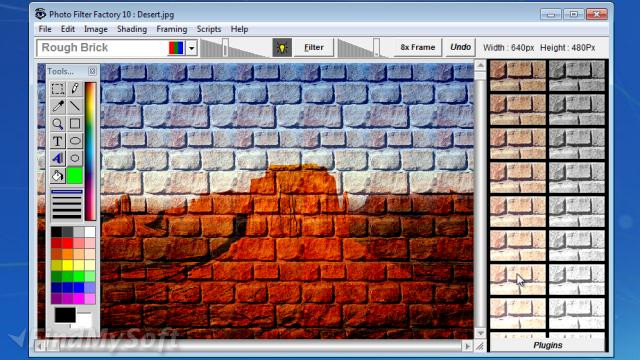The height and width of the screenshot is (360, 640).
Task: Choose the straight line tool
Action: click(x=75, y=106)
